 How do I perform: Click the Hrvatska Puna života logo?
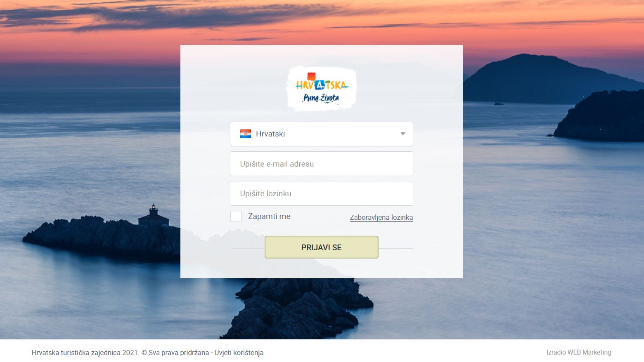point(321,88)
